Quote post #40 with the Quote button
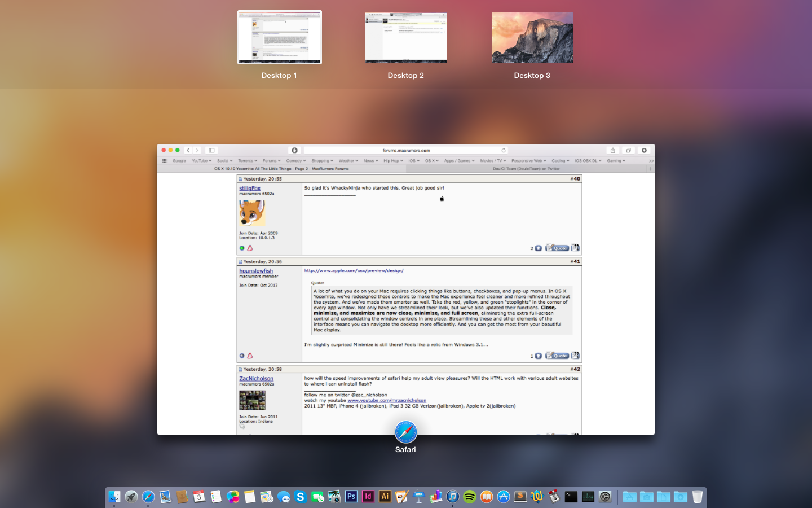 [557, 248]
